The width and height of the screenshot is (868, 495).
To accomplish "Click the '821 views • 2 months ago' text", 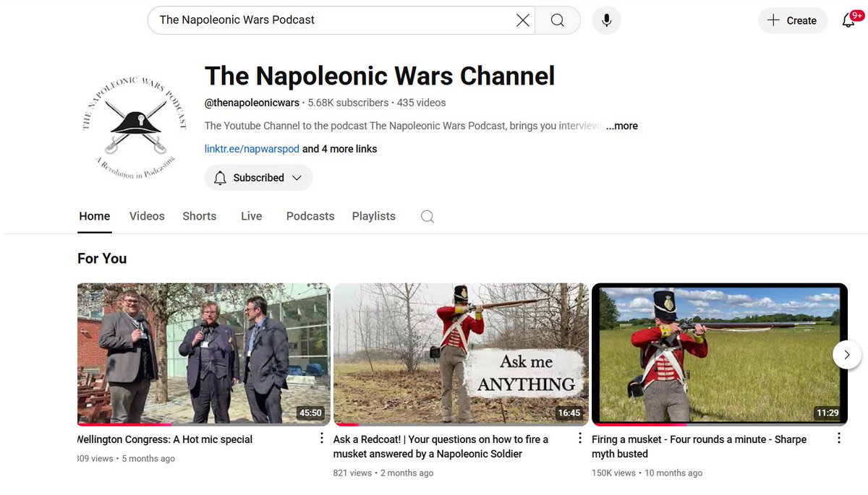I will coord(383,473).
